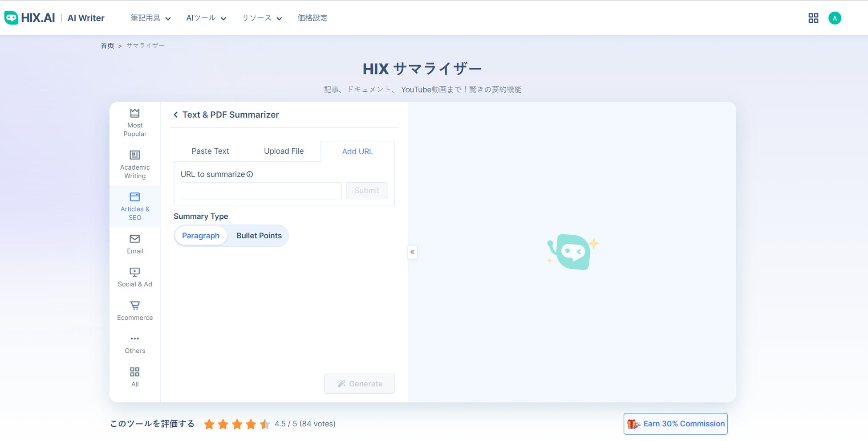The image size is (868, 441).
Task: Rate the tool with the first star
Action: [209, 424]
